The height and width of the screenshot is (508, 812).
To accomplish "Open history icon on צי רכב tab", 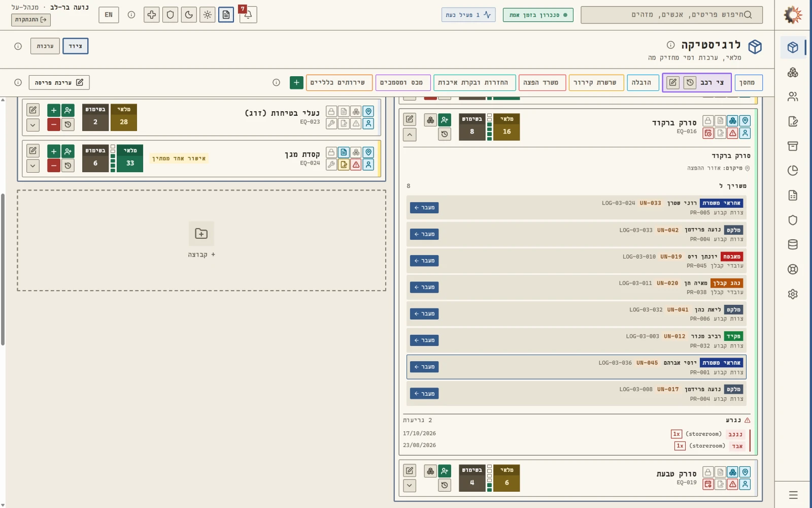I will click(x=690, y=82).
